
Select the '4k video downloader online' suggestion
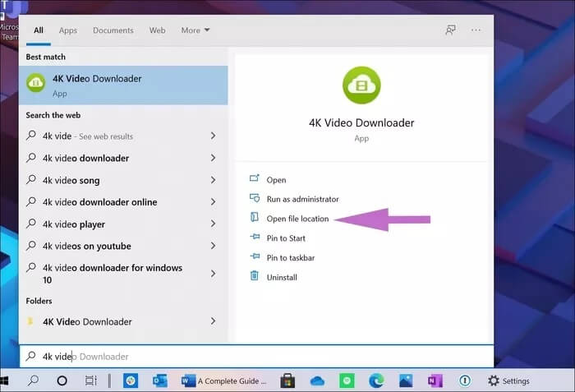(x=123, y=202)
